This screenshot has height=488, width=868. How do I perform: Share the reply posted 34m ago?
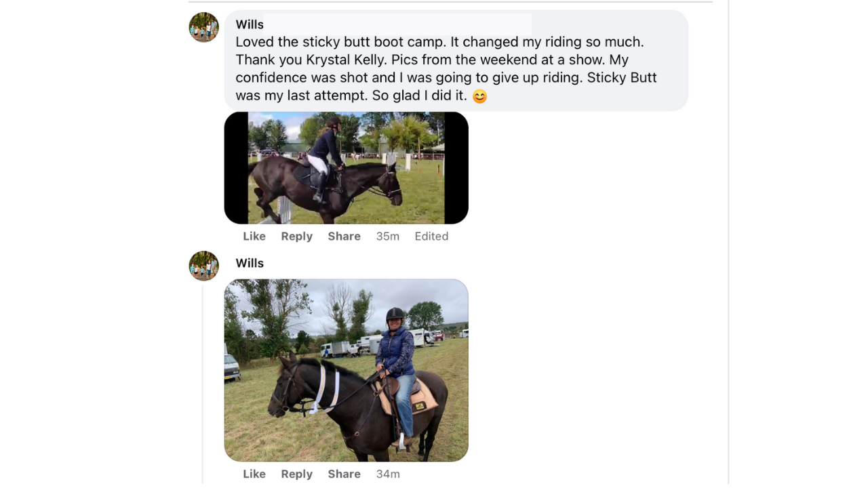click(x=344, y=474)
